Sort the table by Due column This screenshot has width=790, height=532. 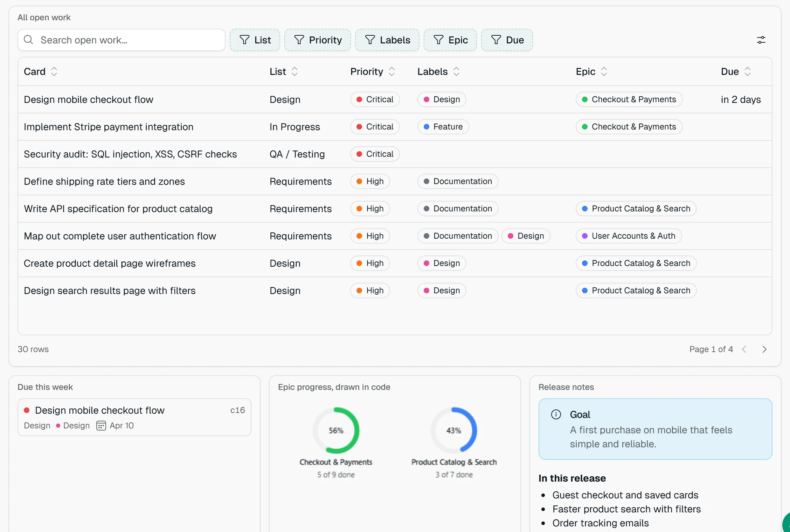click(x=736, y=71)
